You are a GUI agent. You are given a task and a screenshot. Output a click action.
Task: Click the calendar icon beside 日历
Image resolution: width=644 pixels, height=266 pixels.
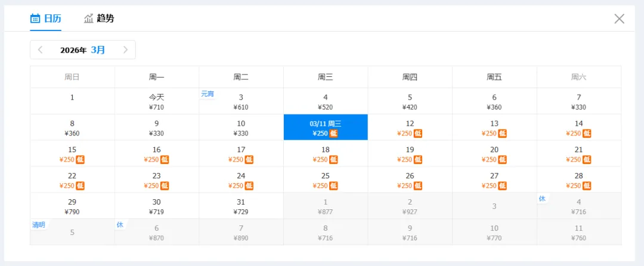(x=35, y=18)
